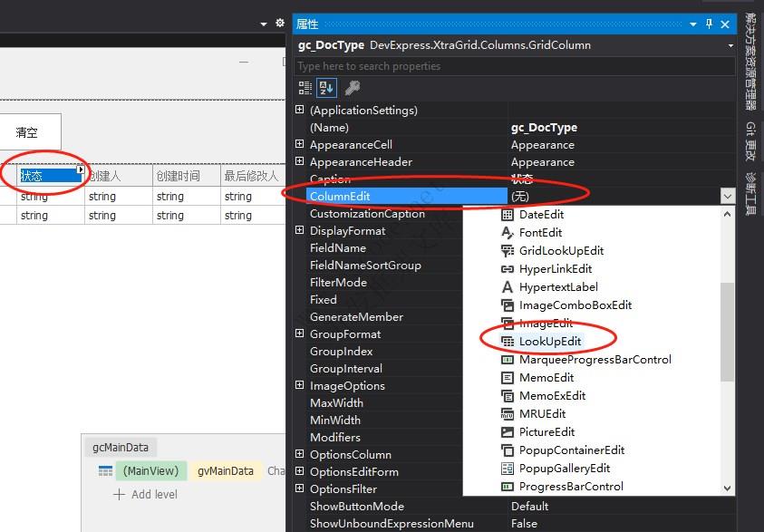Expand the AppearanceCell property group
This screenshot has height=532, width=764.
click(x=299, y=144)
